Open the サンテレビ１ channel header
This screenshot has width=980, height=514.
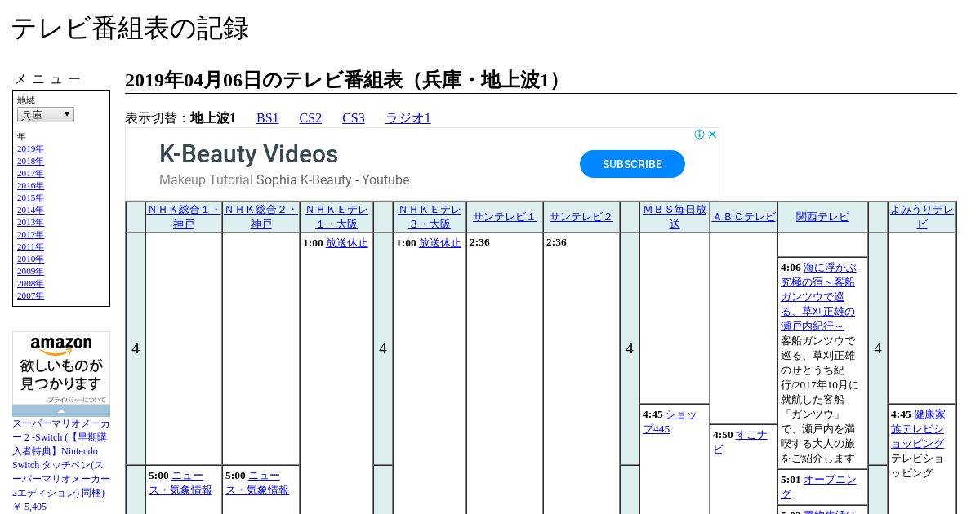click(x=505, y=217)
